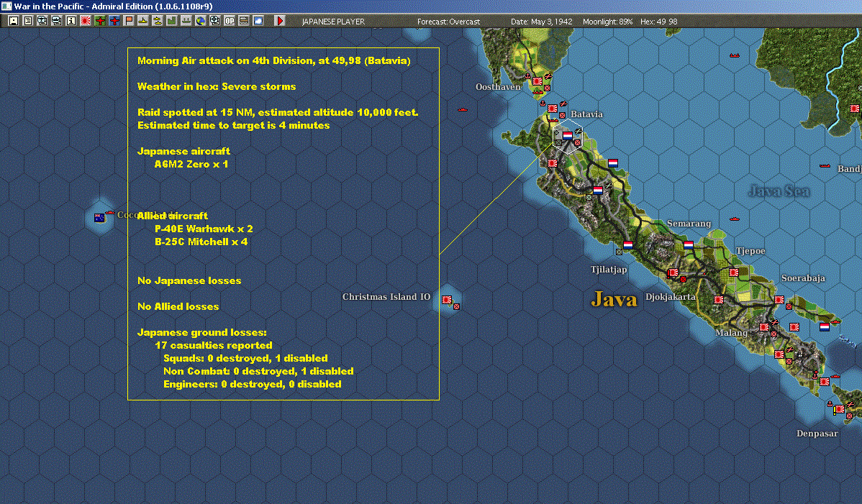
Task: Click the 'P-40E Warhawk x 2' entry
Action: (x=204, y=229)
